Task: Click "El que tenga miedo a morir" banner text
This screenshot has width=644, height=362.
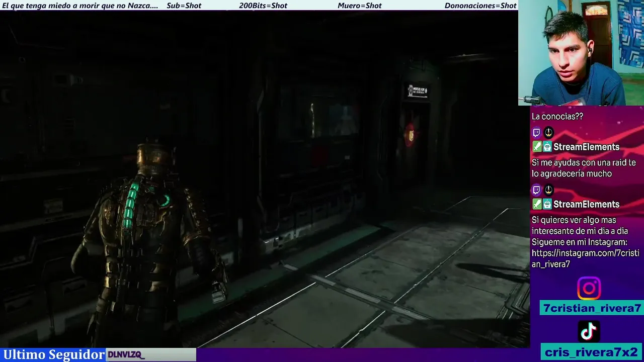Action: point(80,6)
